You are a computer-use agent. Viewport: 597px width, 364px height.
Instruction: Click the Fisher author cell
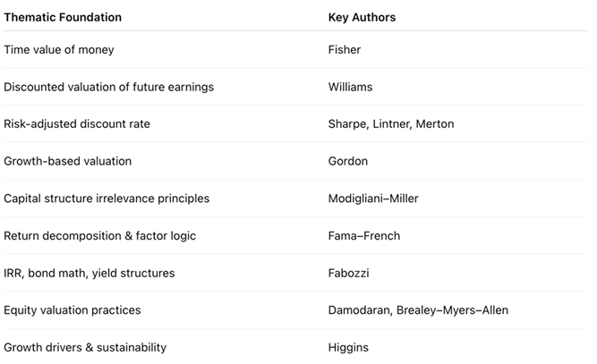345,50
